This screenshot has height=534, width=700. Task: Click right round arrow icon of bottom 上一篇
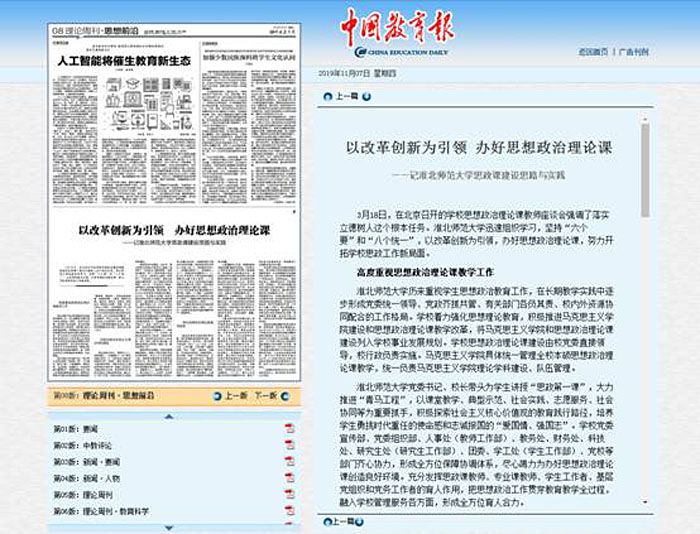(359, 521)
